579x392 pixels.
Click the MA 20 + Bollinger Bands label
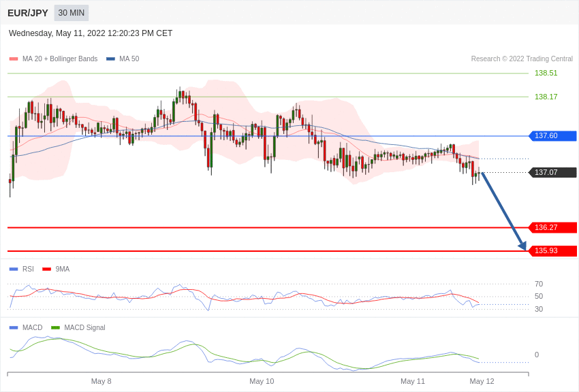coord(60,59)
